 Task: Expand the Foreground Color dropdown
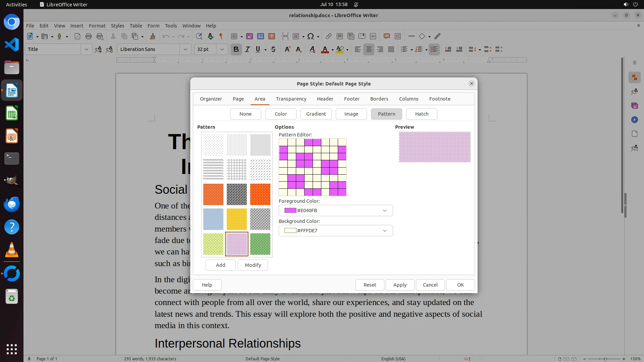click(x=384, y=210)
